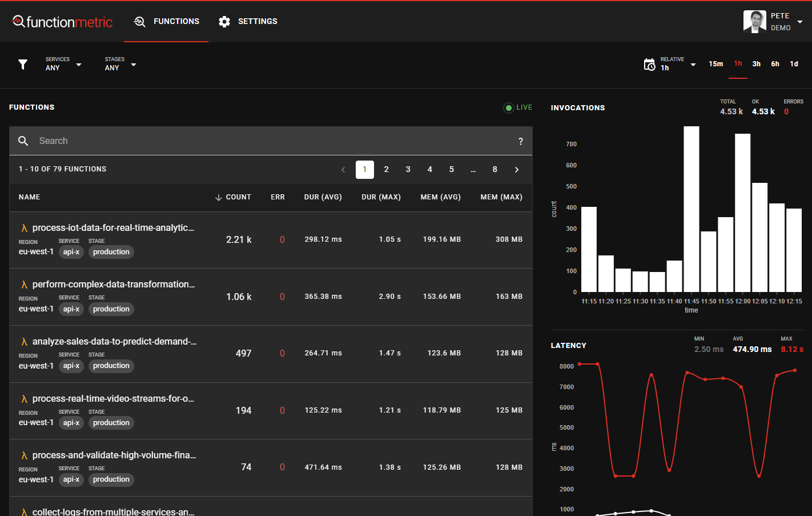Open process-real-time-video-streams function
Screen dimensions: 812x516
coord(113,398)
